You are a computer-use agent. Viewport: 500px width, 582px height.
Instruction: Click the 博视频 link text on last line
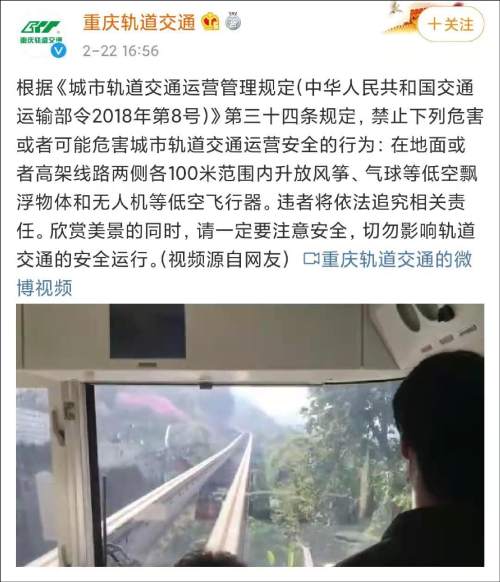45,288
